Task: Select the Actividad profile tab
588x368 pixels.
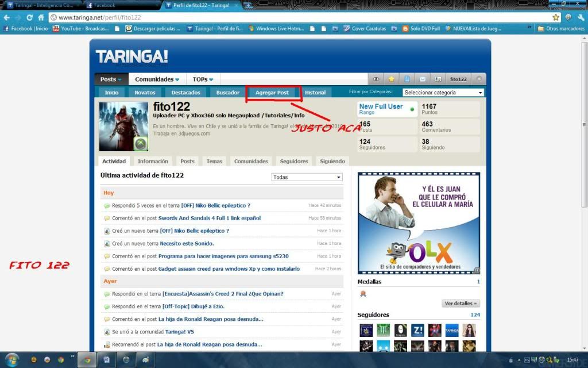Action: pos(114,161)
